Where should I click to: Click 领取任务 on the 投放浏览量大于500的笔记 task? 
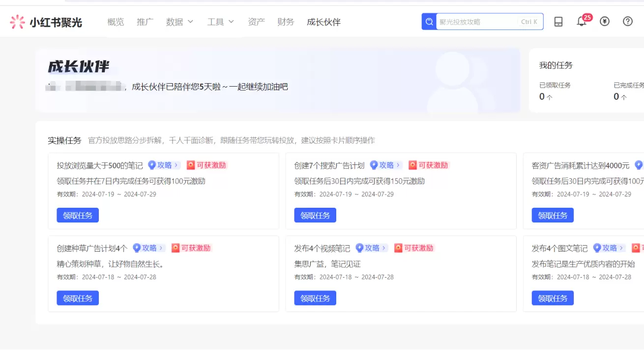(x=77, y=215)
